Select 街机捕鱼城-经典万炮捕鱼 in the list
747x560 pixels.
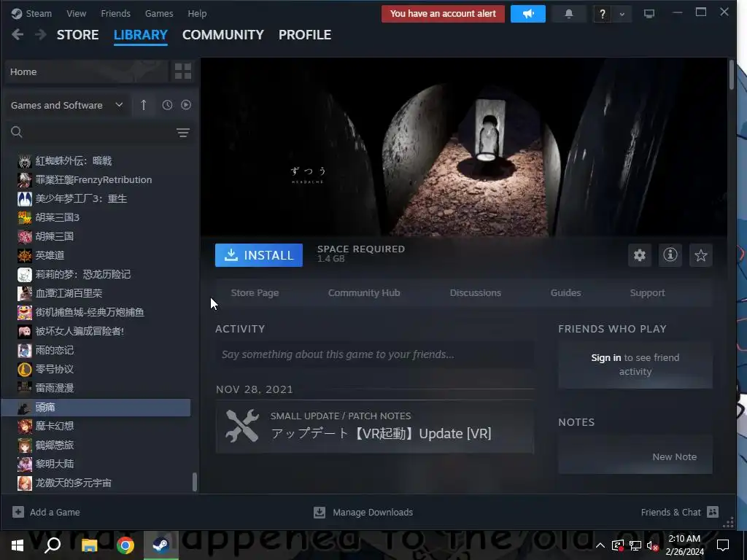pyautogui.click(x=96, y=312)
